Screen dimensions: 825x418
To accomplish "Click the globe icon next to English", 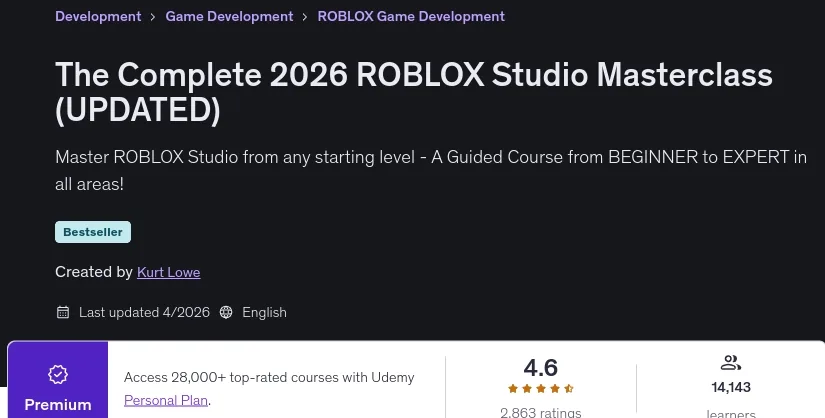I will 226,312.
